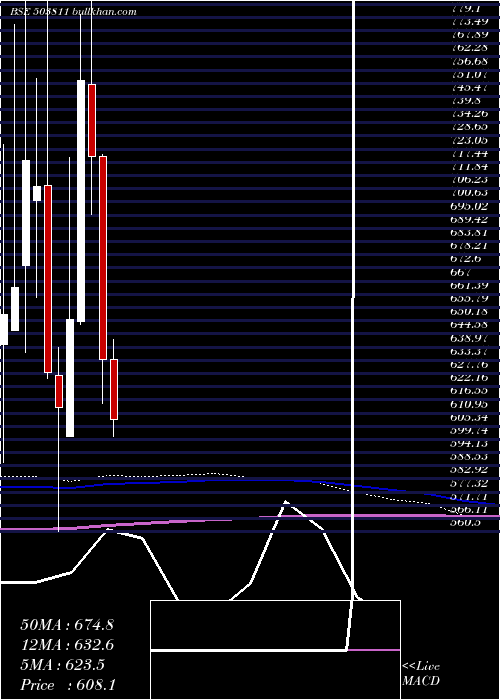The height and width of the screenshot is (700, 500).
Task: Click the smallest red candlestick body
Action: [x=59, y=391]
